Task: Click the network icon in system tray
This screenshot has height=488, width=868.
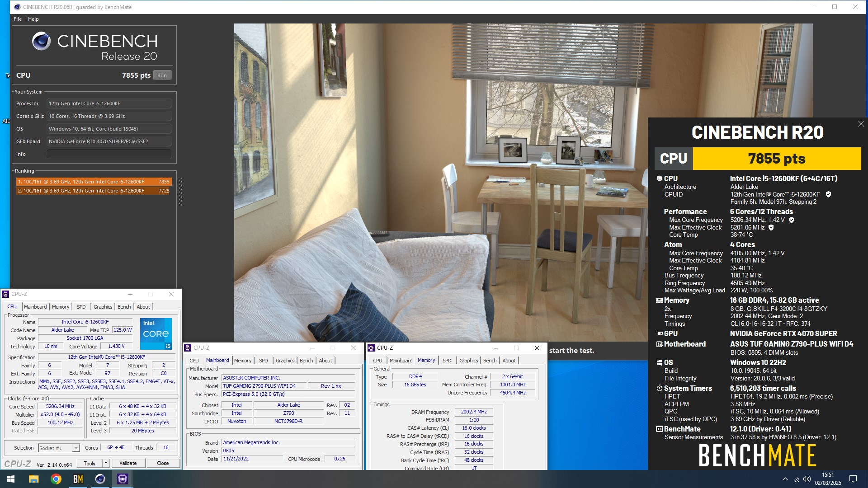Action: [x=797, y=479]
